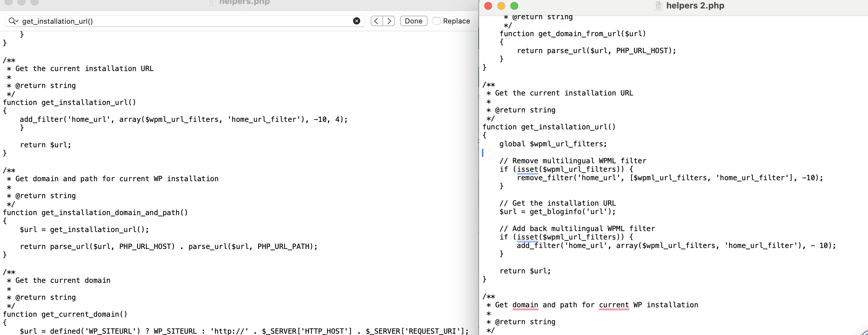
Task: Click '// Remove multilingual WPML filter' comment
Action: point(573,161)
